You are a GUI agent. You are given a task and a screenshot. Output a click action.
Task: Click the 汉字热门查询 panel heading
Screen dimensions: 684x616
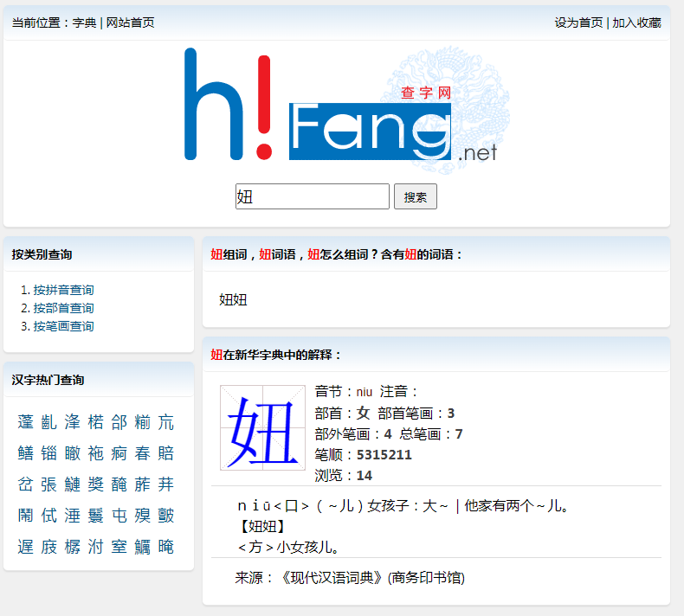48,380
